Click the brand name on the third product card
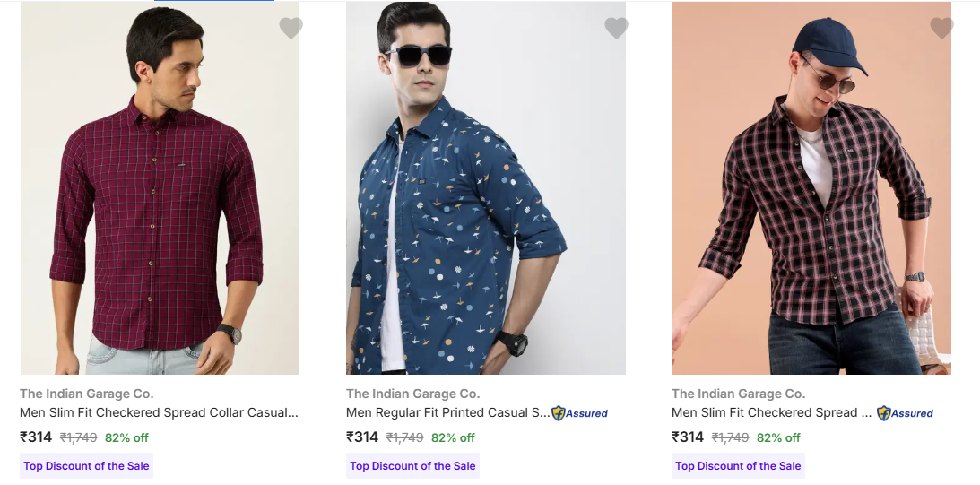Viewport: 980px width, 485px height. pos(738,394)
